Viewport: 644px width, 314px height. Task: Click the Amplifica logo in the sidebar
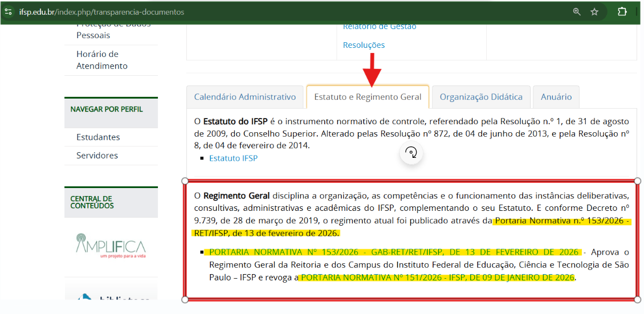pyautogui.click(x=111, y=246)
